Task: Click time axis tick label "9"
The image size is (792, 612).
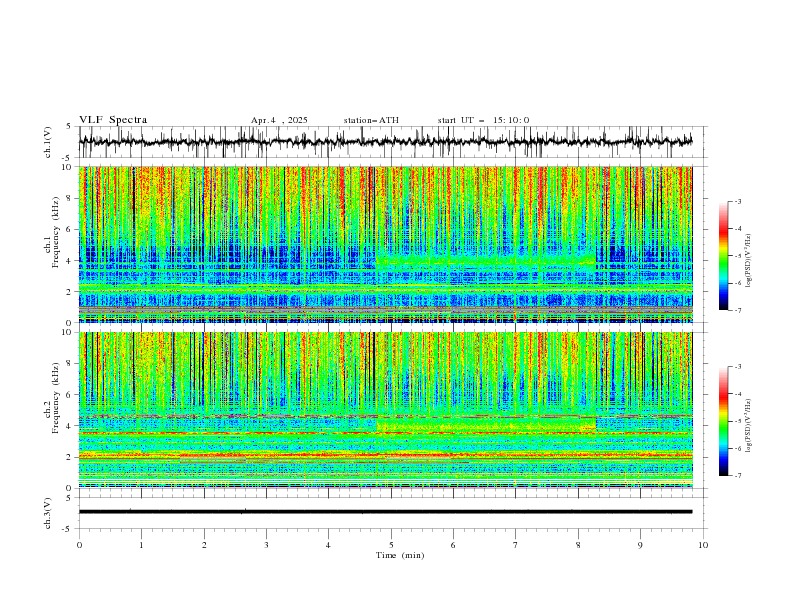Action: (640, 545)
